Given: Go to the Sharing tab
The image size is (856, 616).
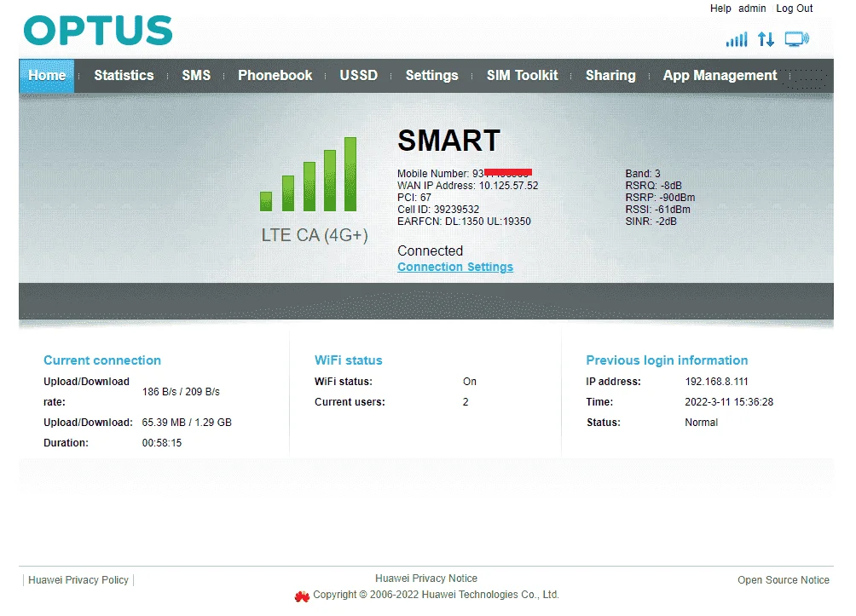Looking at the screenshot, I should coord(611,75).
